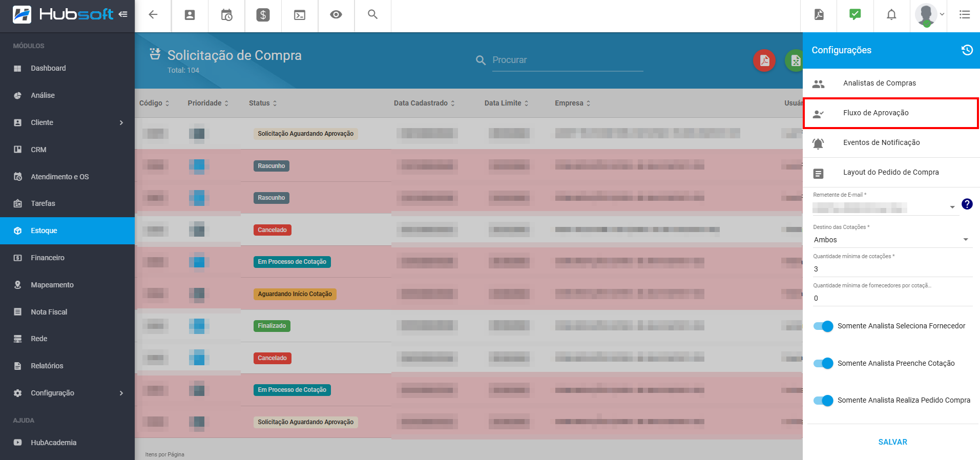Open the dollar sign financial toolbar icon
The height and width of the screenshot is (460, 980).
263,15
